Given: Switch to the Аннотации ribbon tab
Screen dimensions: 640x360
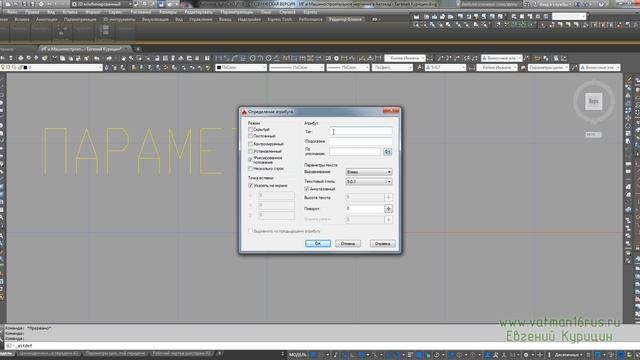Looking at the screenshot, I should pyautogui.click(x=47, y=19).
